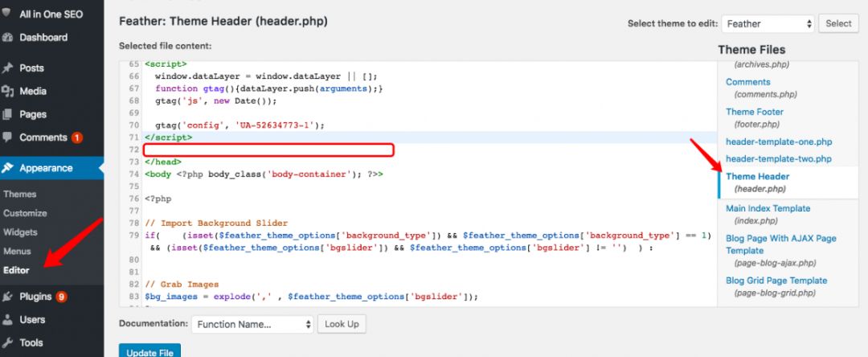Click the Posts pushpin icon
The width and height of the screenshot is (868, 357).
(x=7, y=68)
